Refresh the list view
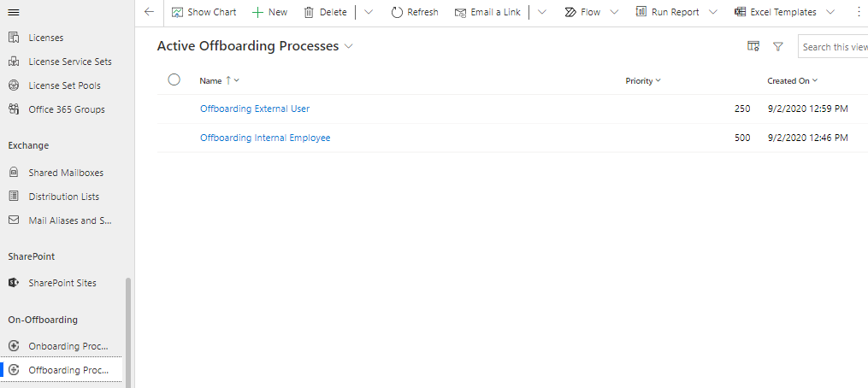This screenshot has width=868, height=388. [415, 12]
